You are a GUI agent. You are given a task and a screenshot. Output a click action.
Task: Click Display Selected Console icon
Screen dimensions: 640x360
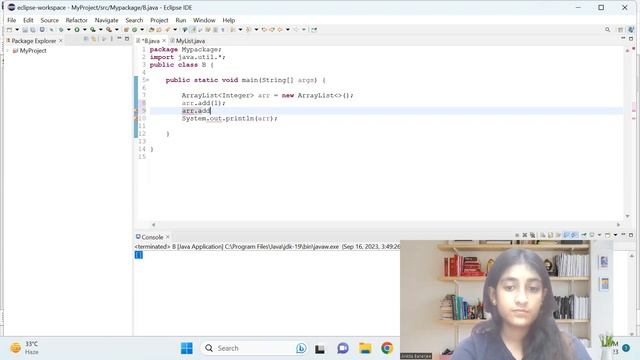592,235
